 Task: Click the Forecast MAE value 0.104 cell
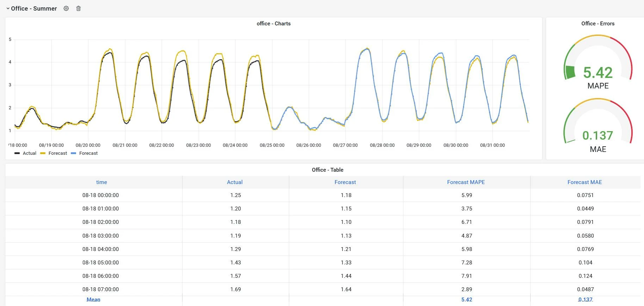(x=586, y=263)
